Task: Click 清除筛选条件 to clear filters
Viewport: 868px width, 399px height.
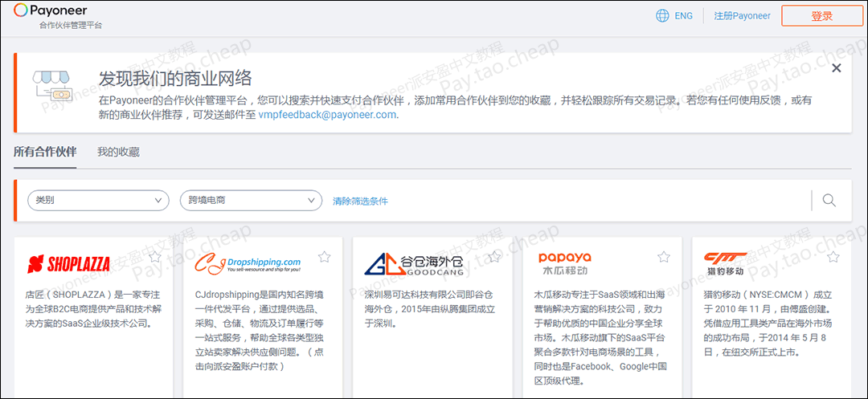Action: (x=360, y=202)
